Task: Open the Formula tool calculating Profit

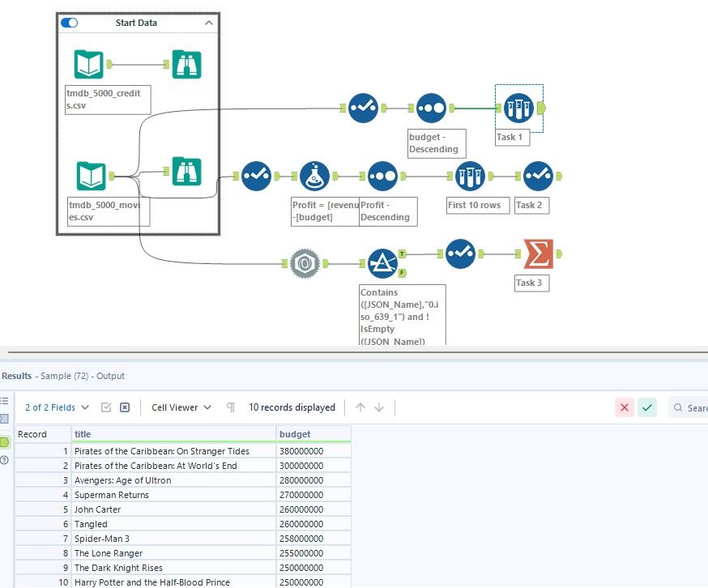Action: coord(315,176)
